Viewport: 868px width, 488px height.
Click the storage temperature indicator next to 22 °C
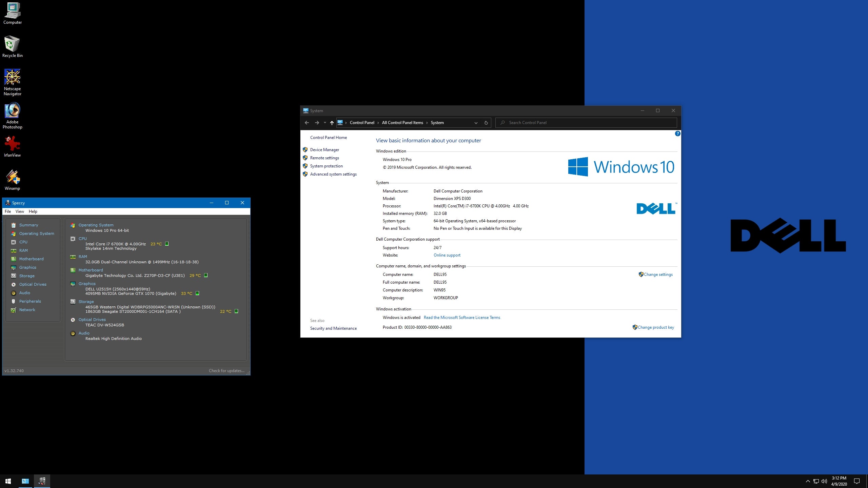tap(236, 311)
